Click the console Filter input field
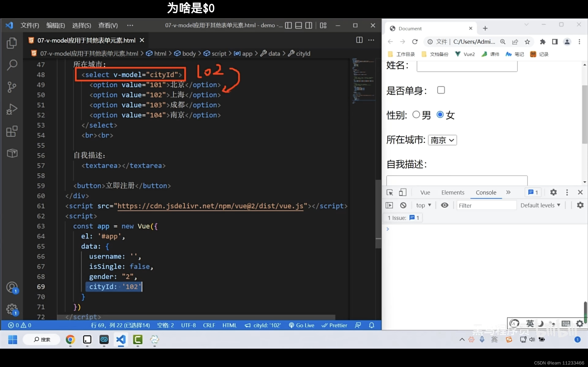The height and width of the screenshot is (367, 588). (486, 205)
